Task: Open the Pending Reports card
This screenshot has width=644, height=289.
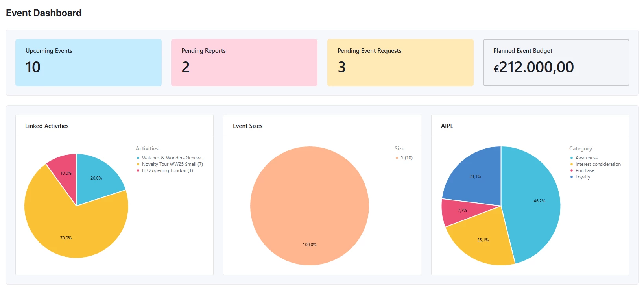Action: tap(244, 62)
